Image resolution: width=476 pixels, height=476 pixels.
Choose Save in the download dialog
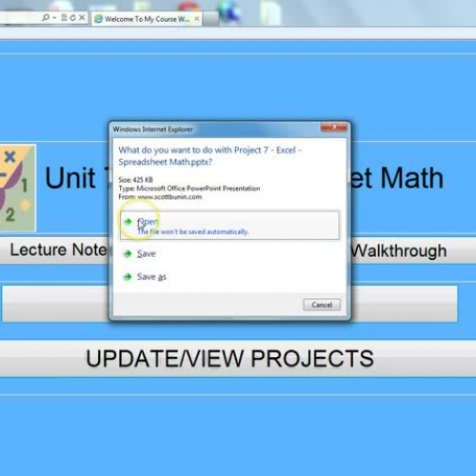click(x=147, y=253)
